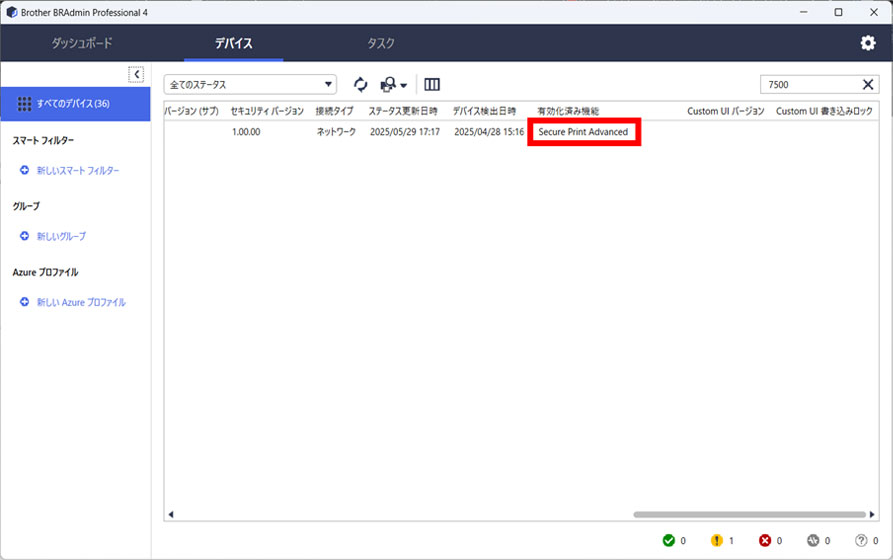Click the search field containing 7500
Viewport: 893px width, 560px height.
pos(808,85)
